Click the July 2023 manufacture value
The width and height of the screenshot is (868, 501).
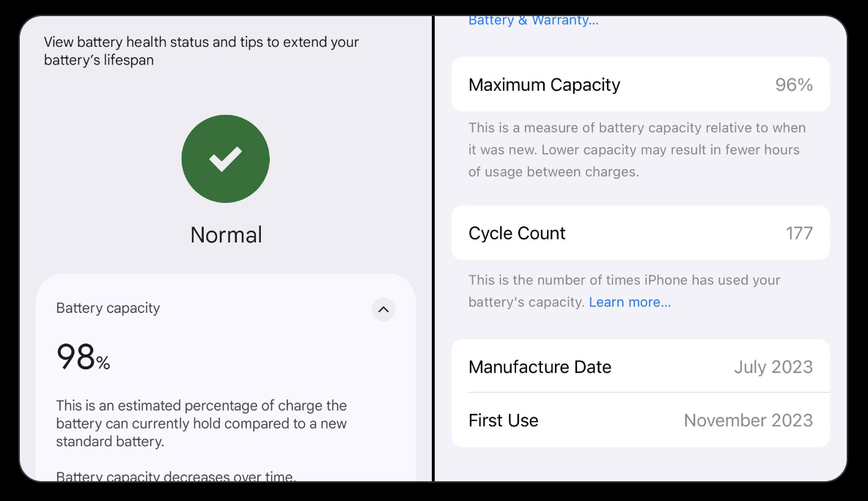pyautogui.click(x=773, y=367)
